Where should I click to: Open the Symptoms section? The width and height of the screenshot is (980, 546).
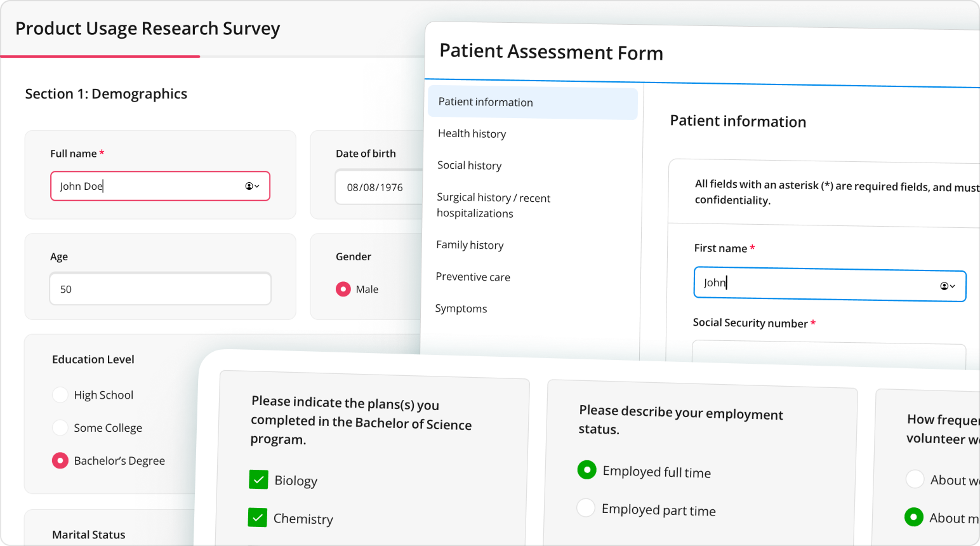pyautogui.click(x=461, y=309)
